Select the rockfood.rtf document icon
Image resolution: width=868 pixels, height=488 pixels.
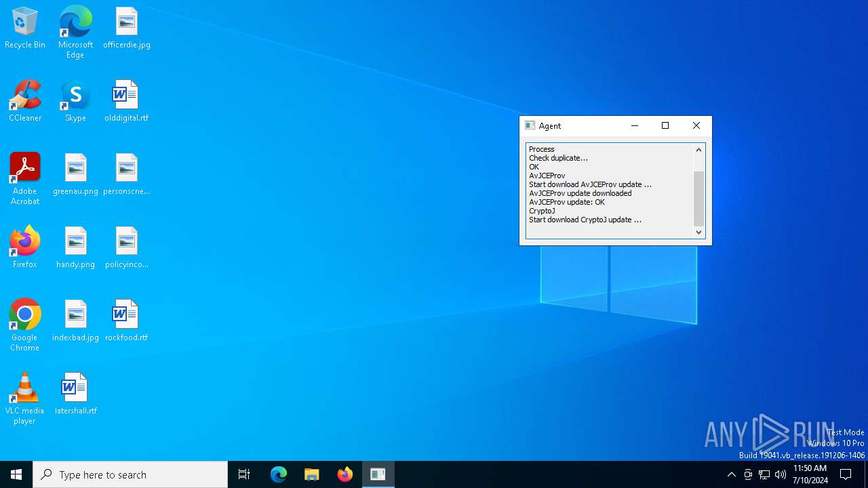pos(127,321)
